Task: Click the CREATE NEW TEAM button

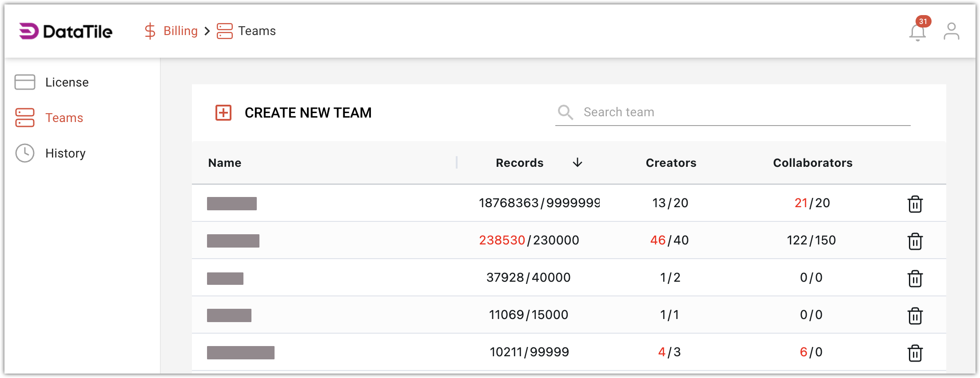Action: click(307, 113)
